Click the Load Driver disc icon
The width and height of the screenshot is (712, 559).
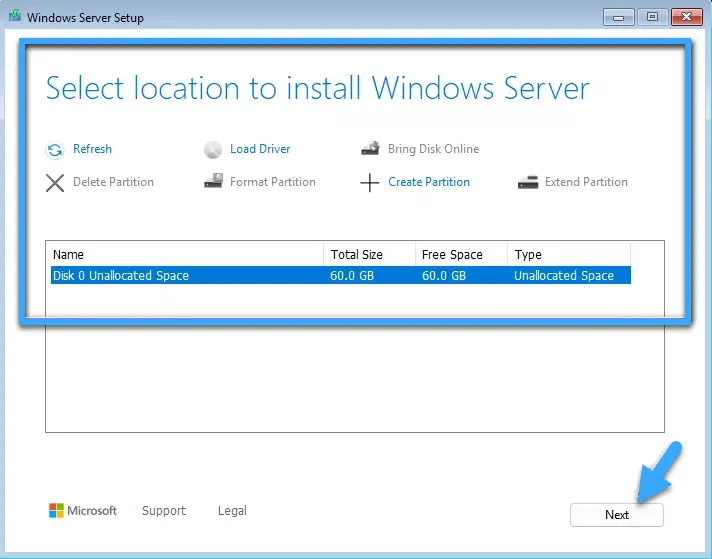[x=213, y=149]
